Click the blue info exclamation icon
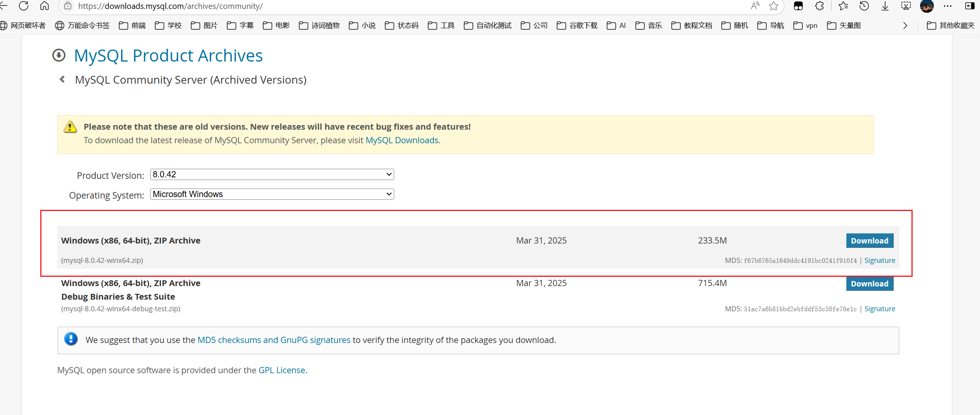This screenshot has width=980, height=415. 71,339
